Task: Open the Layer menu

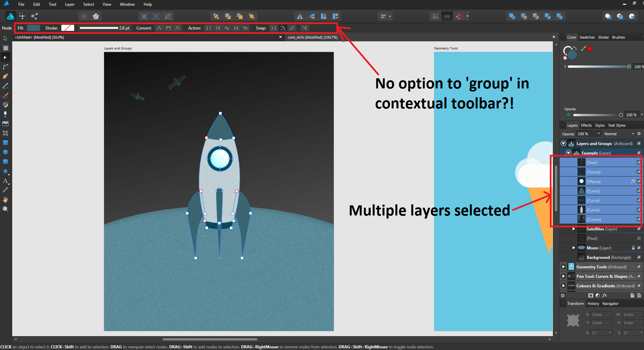Action: (70, 4)
